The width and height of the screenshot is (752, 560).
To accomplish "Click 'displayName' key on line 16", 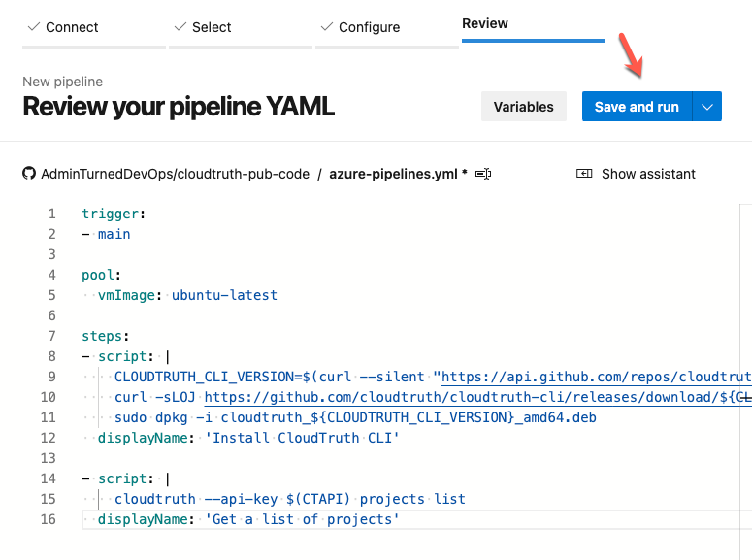I will click(x=143, y=519).
